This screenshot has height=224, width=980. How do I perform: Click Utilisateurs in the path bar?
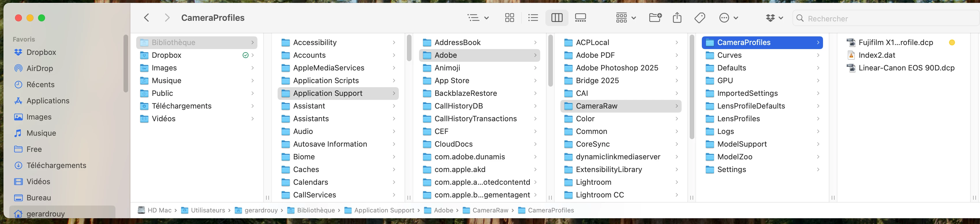pos(203,210)
